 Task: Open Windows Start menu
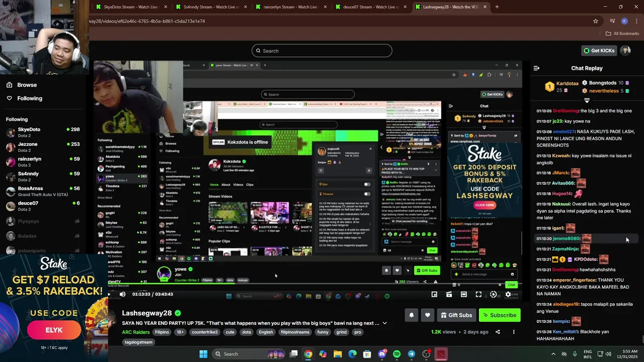203,354
